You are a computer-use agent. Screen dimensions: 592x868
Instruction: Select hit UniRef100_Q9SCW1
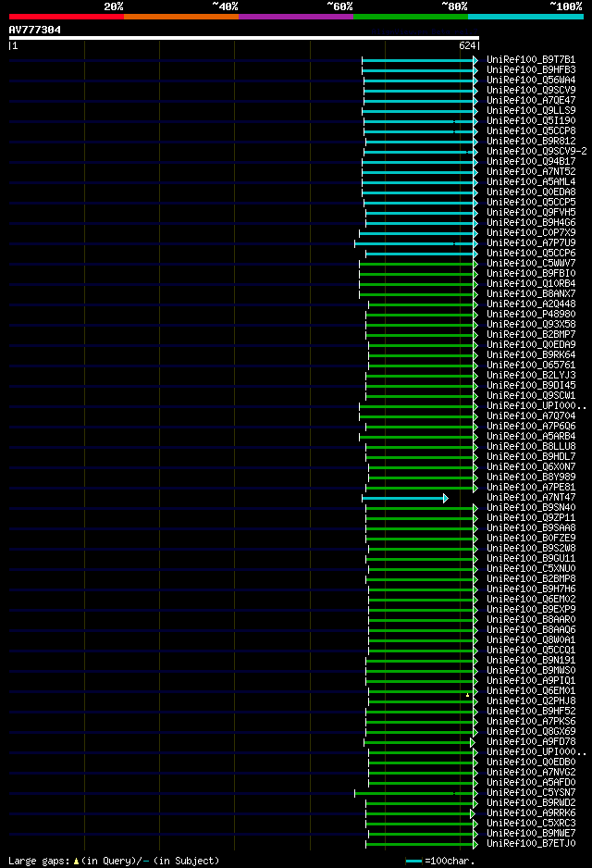point(531,395)
